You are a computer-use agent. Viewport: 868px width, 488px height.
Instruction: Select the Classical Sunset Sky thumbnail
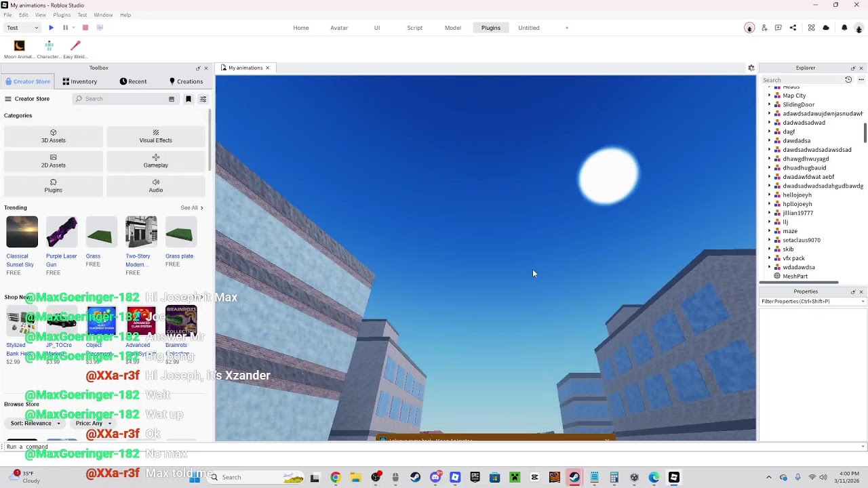coord(22,232)
